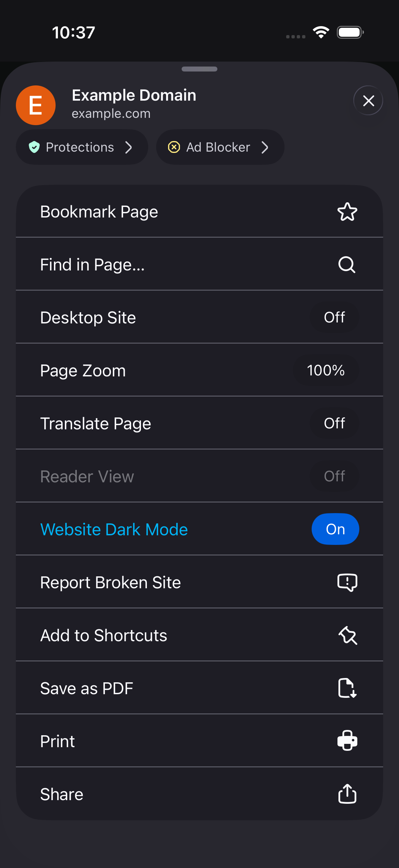The image size is (399, 868).
Task: Toggle Translate Page Off switch
Action: 334,423
